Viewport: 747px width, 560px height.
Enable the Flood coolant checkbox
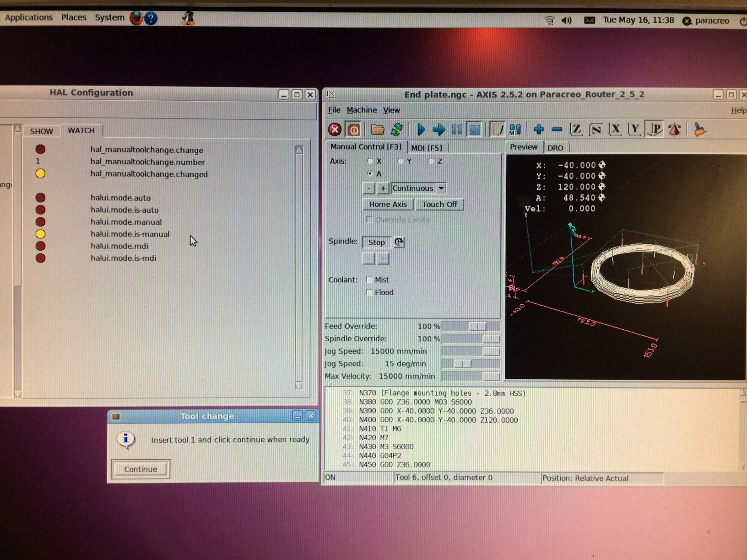(x=369, y=292)
